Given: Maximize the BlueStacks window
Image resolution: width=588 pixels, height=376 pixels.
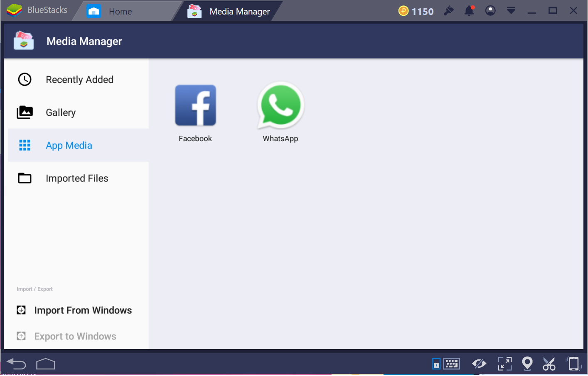Looking at the screenshot, I should [553, 11].
